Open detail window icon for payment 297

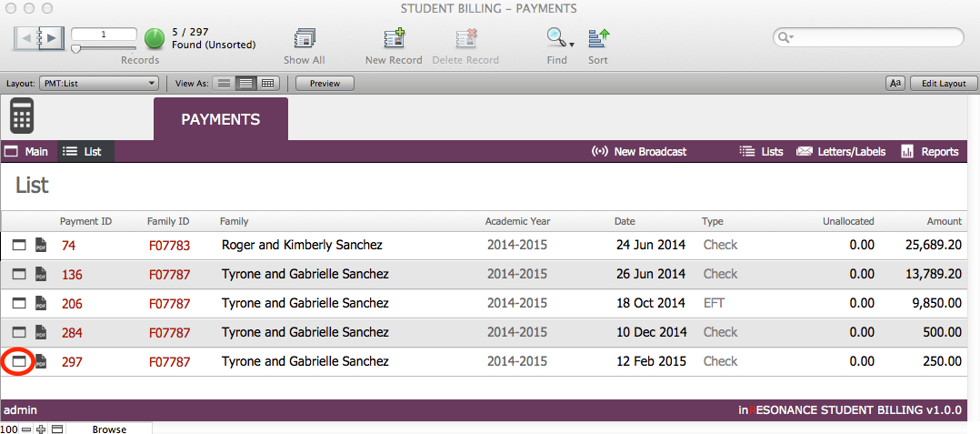19,361
